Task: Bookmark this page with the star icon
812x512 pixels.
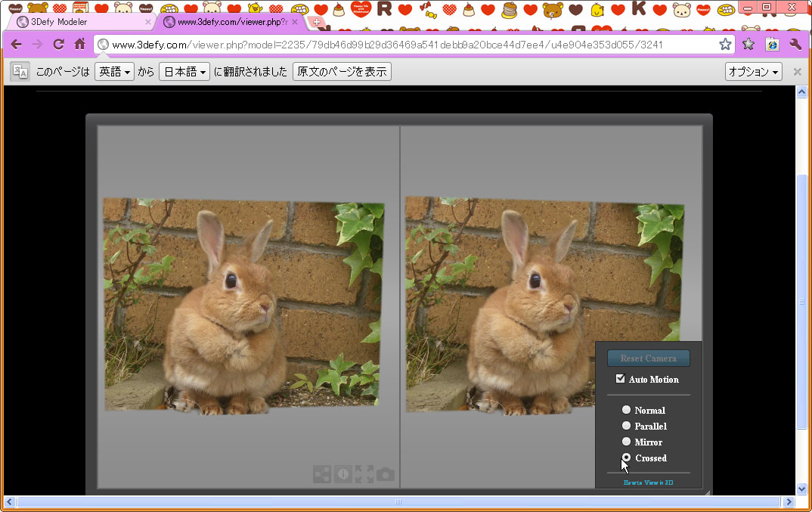Action: tap(725, 45)
